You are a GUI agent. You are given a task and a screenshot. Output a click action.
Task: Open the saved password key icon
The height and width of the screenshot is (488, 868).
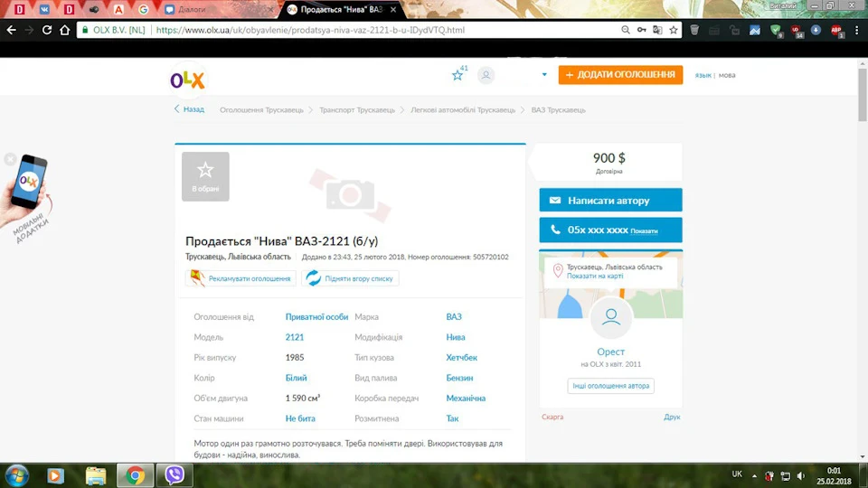(x=641, y=30)
